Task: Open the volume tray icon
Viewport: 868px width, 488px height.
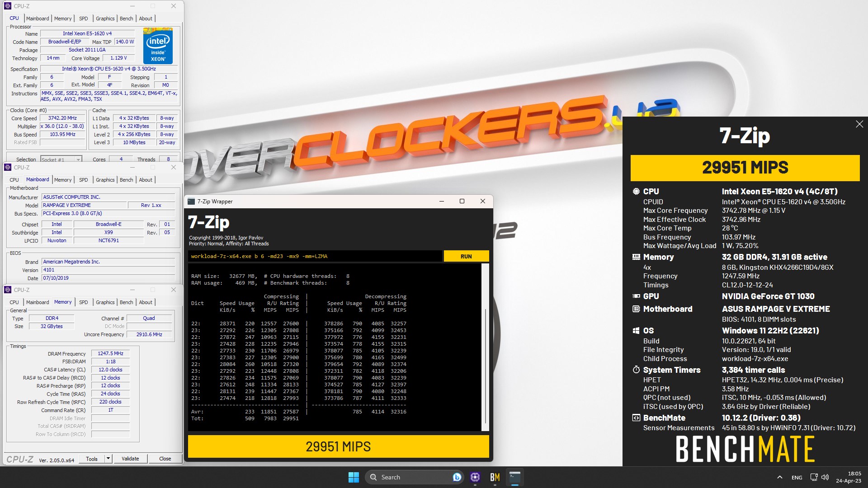Action: pyautogui.click(x=825, y=477)
